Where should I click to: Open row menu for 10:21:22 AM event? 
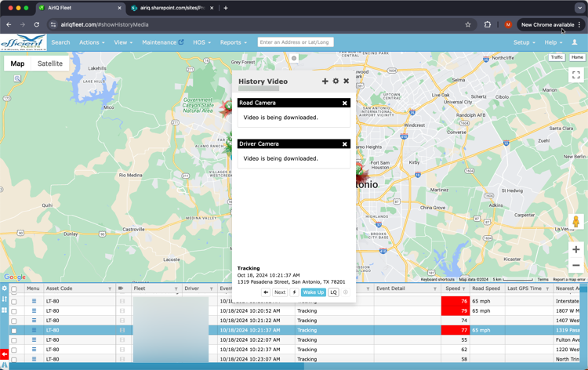point(34,321)
